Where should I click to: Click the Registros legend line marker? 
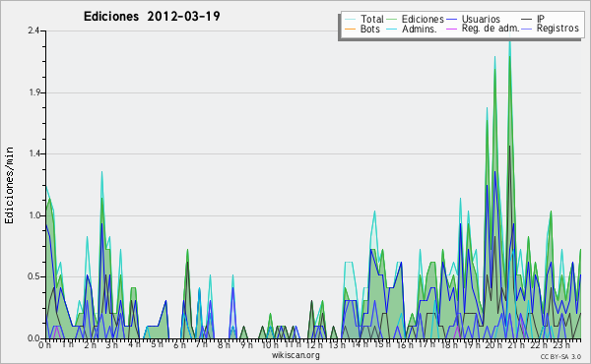tap(527, 29)
